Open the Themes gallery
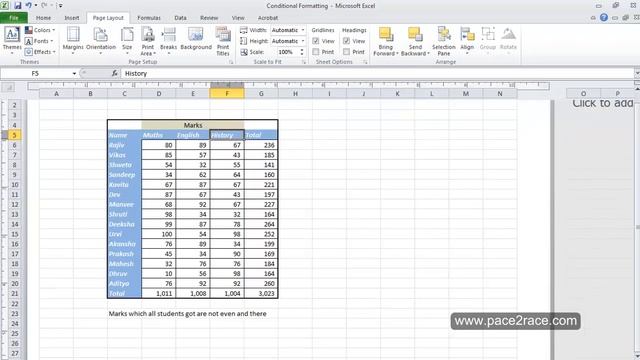The image size is (640, 360). coord(12,40)
